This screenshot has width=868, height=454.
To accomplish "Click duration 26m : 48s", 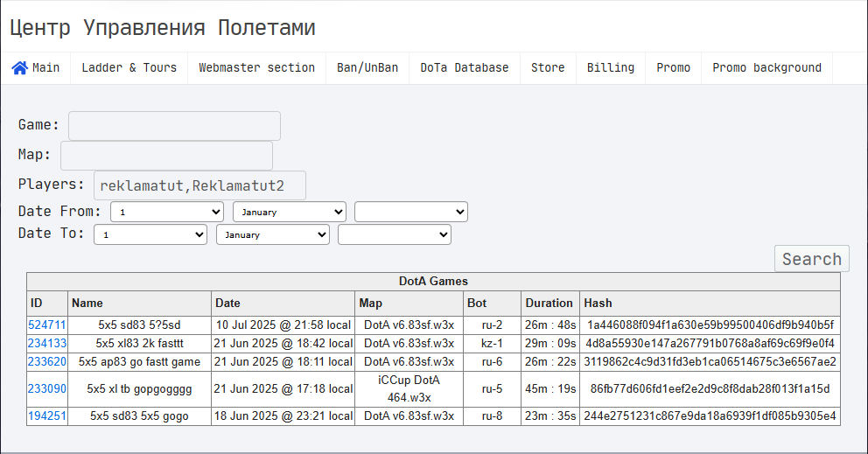I will pyautogui.click(x=550, y=325).
